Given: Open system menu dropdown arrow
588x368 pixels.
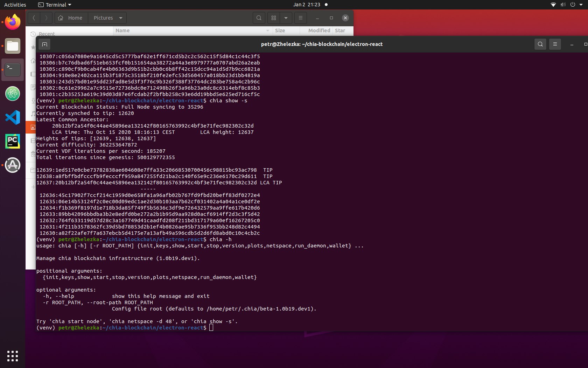Looking at the screenshot, I should coord(581,5).
